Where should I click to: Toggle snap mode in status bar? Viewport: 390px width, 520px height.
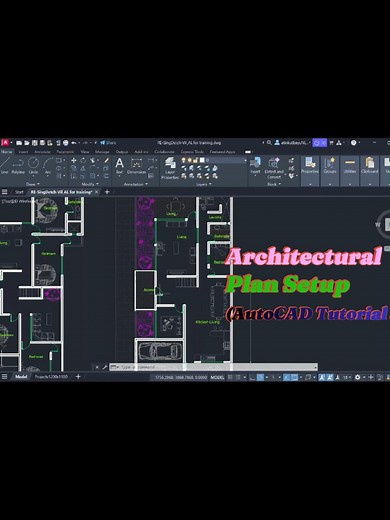click(238, 377)
